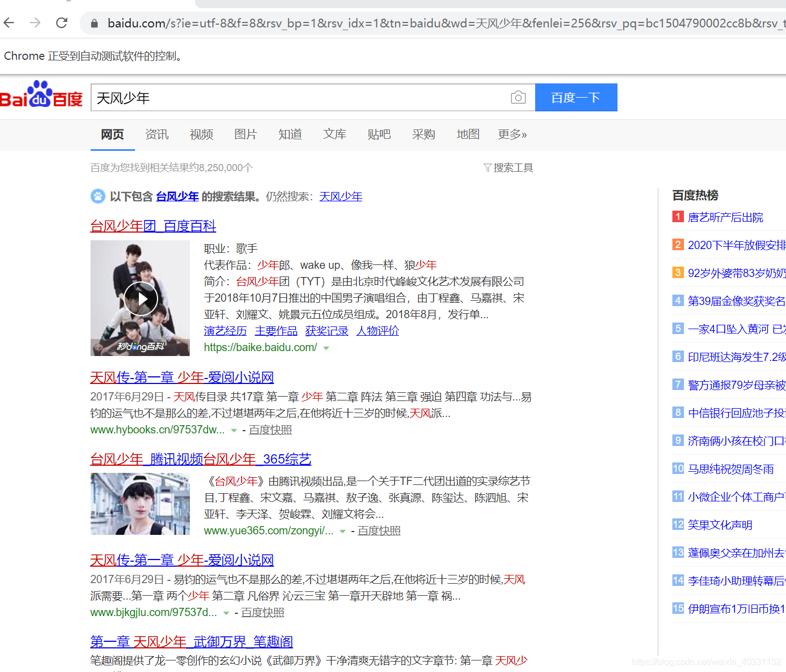Open camera image search in search box
Viewport: 786px width, 672px height.
point(518,97)
